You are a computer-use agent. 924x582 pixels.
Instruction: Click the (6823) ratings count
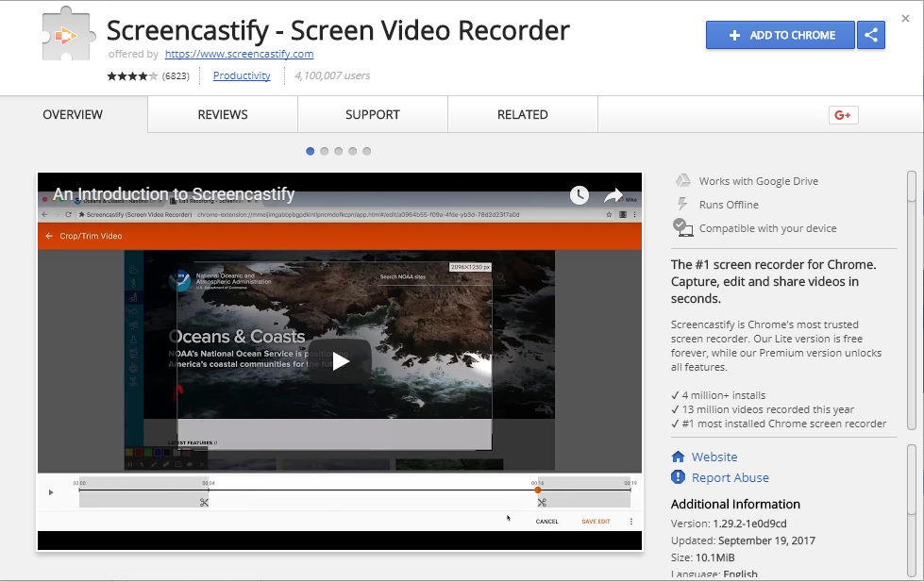(x=176, y=76)
